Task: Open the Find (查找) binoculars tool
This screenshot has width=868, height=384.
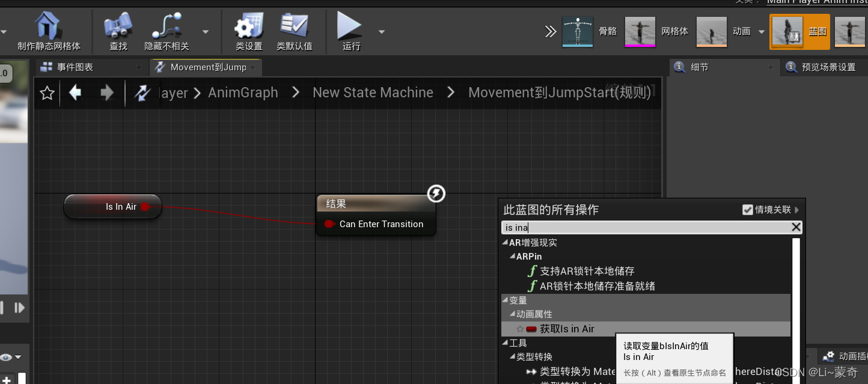Action: coord(118,32)
